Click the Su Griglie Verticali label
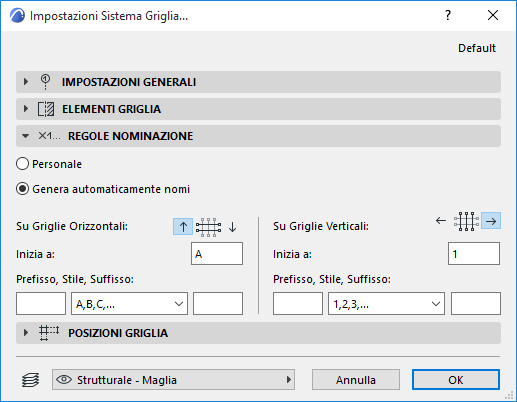Screen dimensions: 517x402 (321, 226)
